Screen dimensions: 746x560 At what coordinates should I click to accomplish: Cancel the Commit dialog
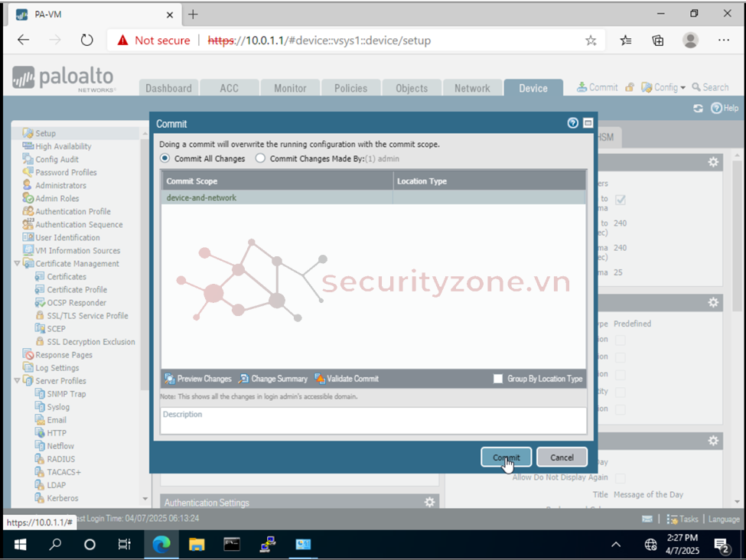tap(562, 457)
